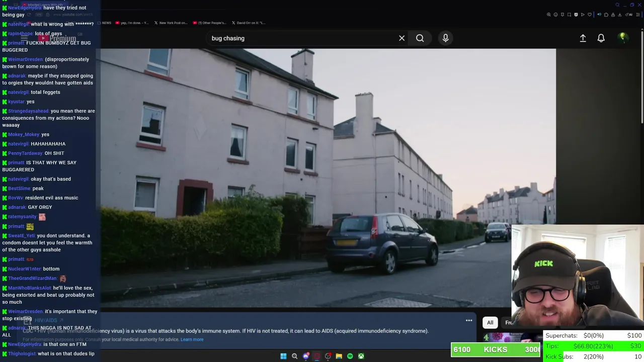Click chat username 'TheeGrandWizardMan'

(x=32, y=278)
